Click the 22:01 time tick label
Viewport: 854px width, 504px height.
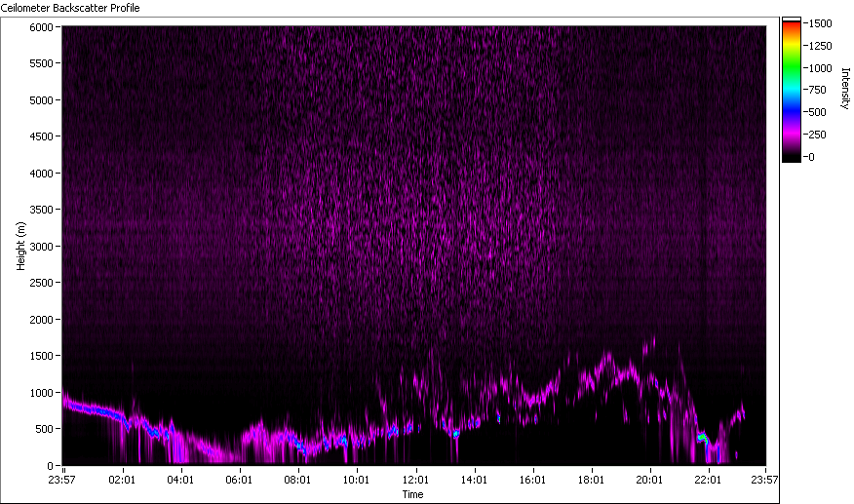click(708, 480)
